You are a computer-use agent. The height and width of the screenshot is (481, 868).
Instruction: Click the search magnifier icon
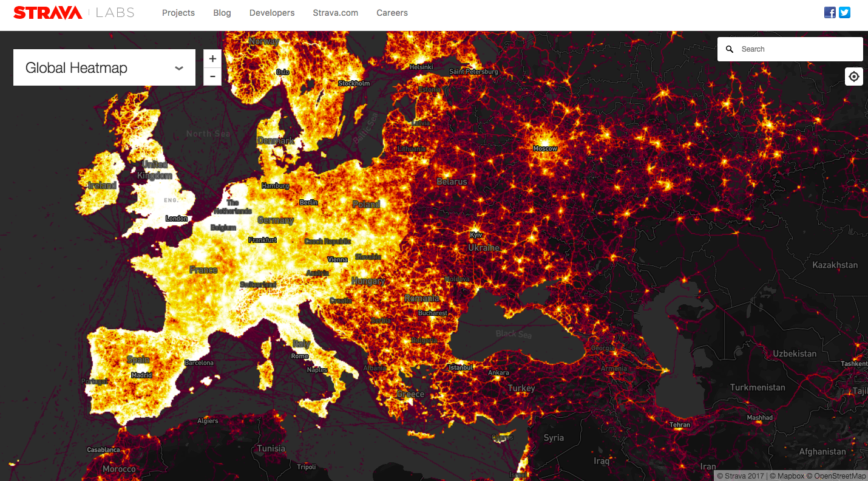(730, 49)
